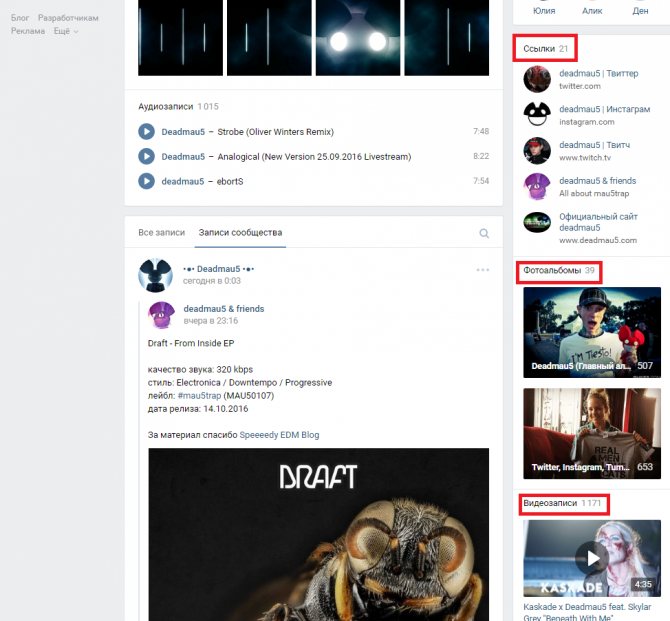
Task: Open member Ден profile
Action: tap(640, 11)
